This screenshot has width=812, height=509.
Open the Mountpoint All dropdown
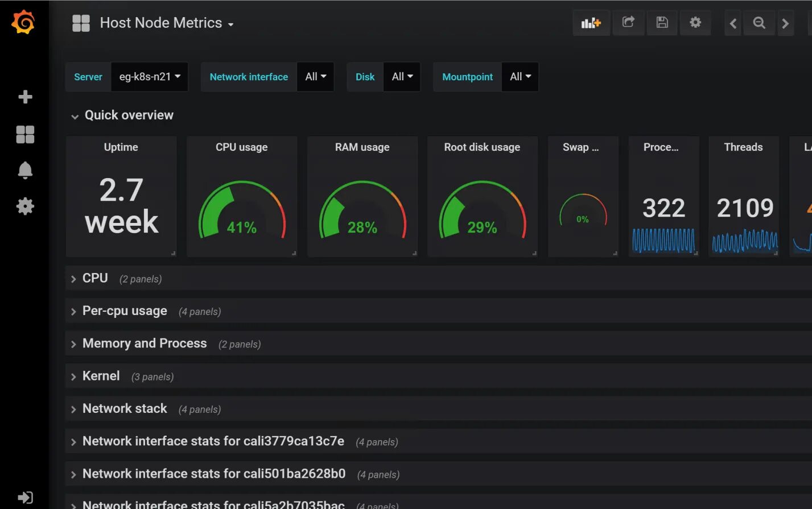coord(520,77)
